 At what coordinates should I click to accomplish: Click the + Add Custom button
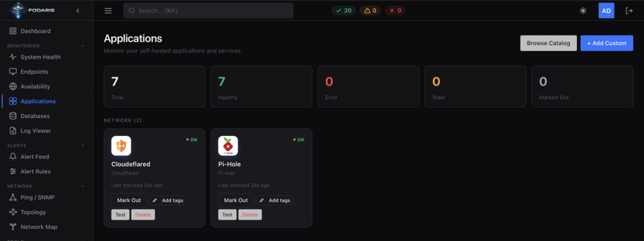[x=607, y=43]
